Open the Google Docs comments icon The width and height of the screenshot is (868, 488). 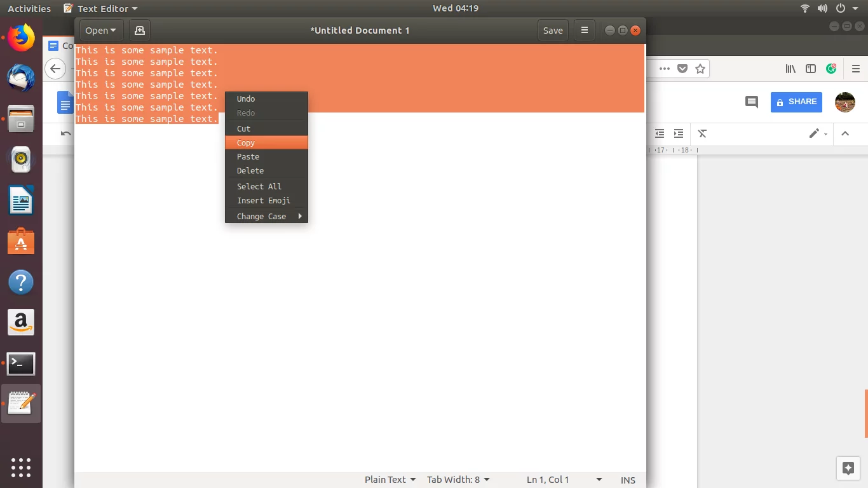pos(752,102)
